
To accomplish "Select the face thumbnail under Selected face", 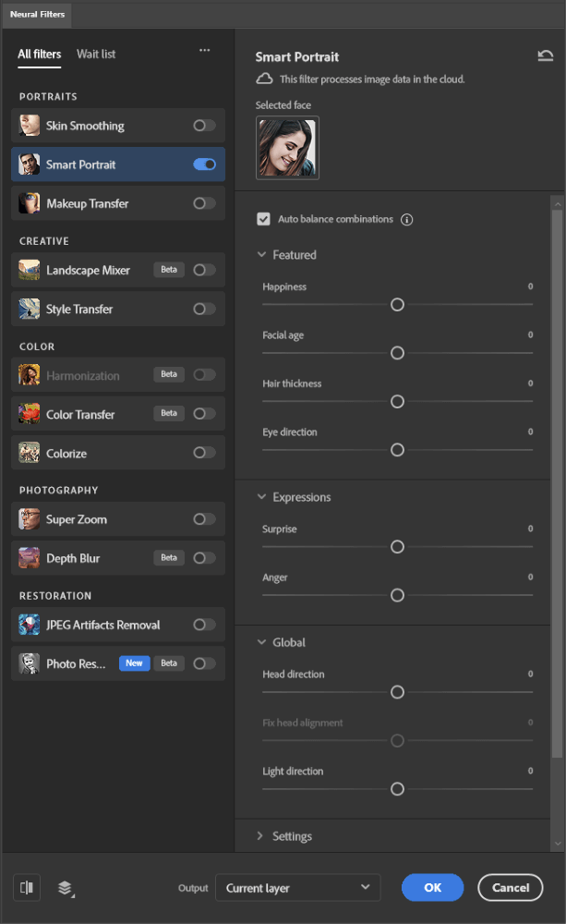I will (287, 148).
